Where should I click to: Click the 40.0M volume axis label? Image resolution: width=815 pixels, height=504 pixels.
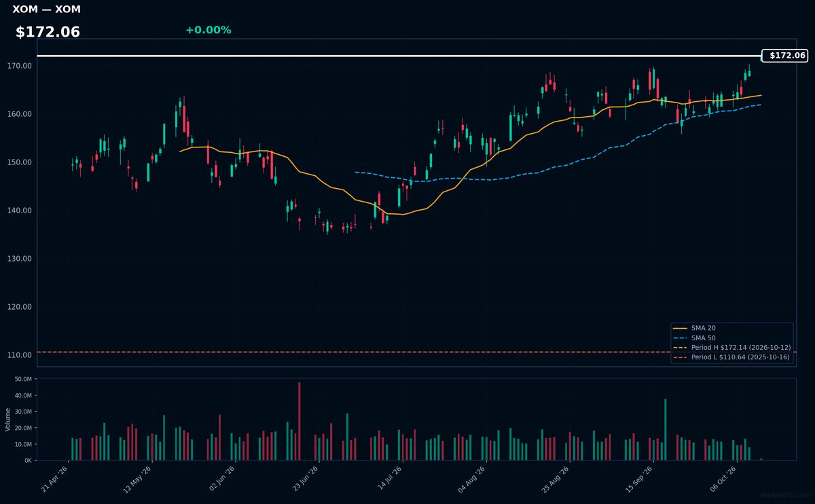point(23,395)
